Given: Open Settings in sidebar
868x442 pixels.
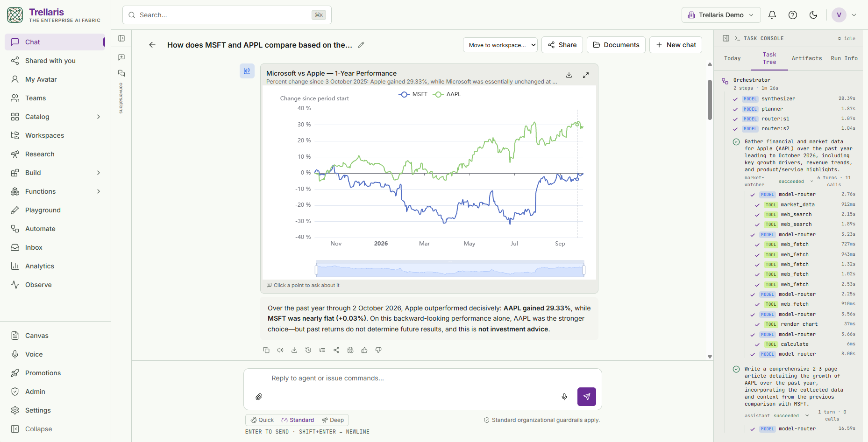Looking at the screenshot, I should (x=55, y=410).
